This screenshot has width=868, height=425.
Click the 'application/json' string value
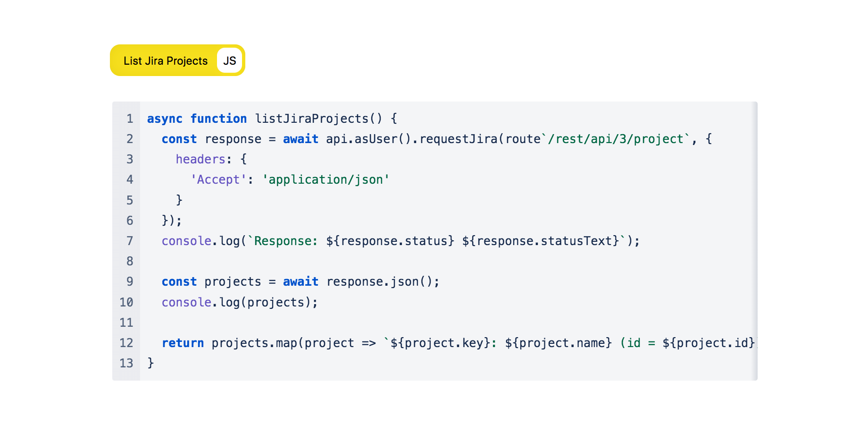[x=326, y=179]
